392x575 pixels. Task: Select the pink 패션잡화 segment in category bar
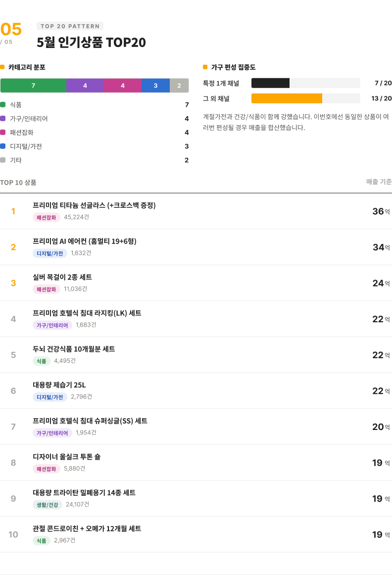(x=123, y=86)
